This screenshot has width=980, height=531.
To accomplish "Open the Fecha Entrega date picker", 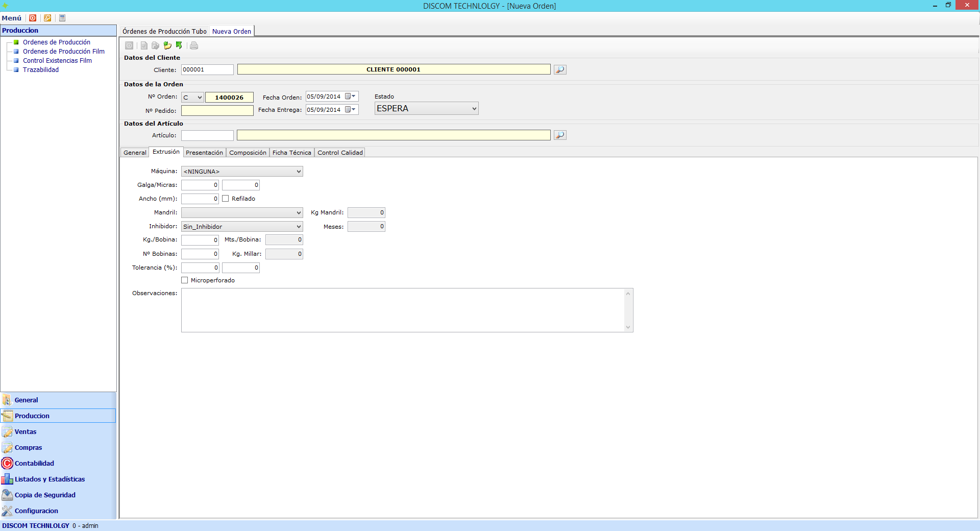I will [x=351, y=110].
